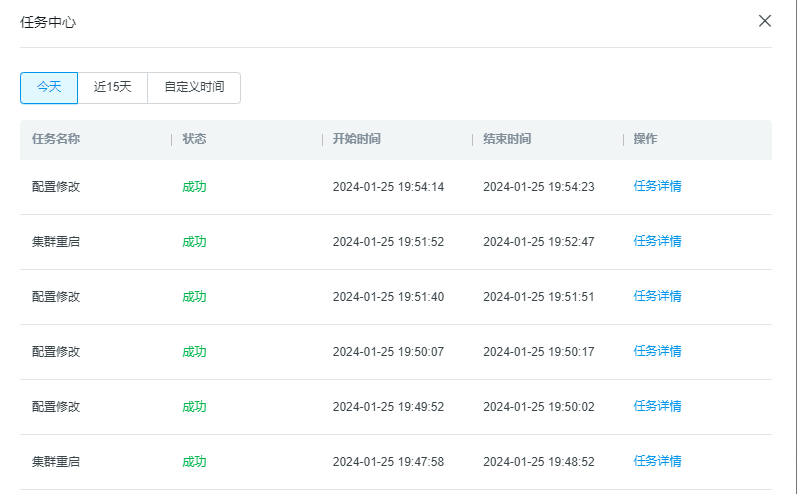View 任务详情 for the task started at 19:50:07

click(x=657, y=351)
